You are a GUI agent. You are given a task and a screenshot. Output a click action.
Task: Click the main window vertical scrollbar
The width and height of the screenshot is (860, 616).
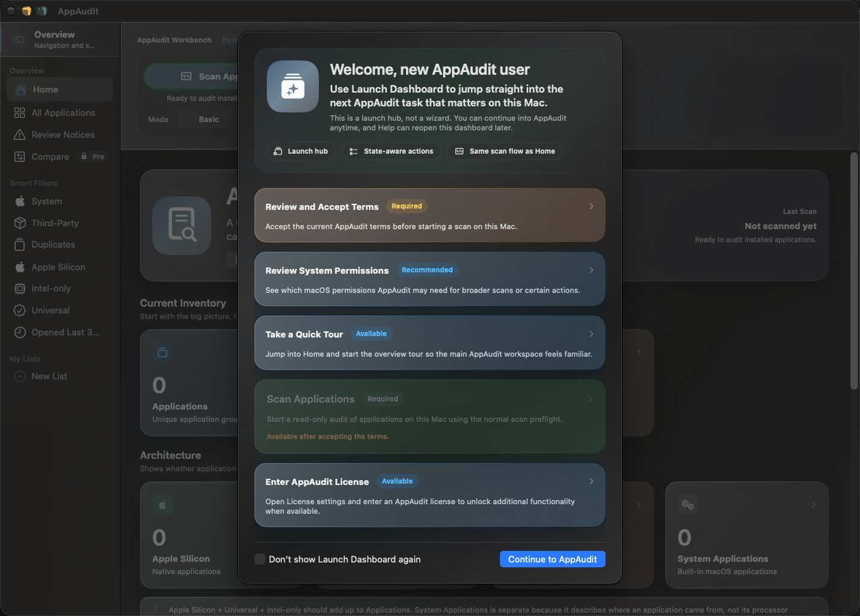click(x=854, y=272)
